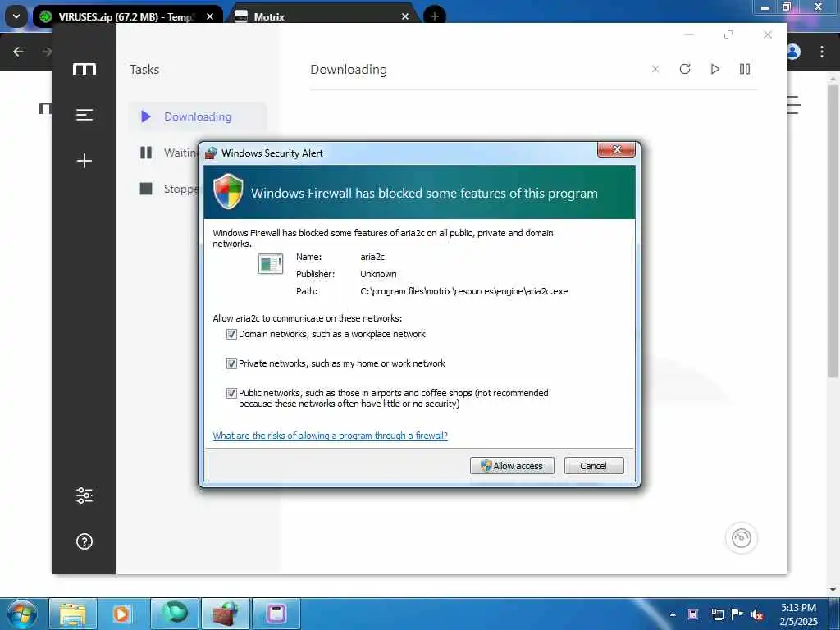Screen dimensions: 840x630
Task: Click the Publisher value Unknown
Action: pos(378,274)
